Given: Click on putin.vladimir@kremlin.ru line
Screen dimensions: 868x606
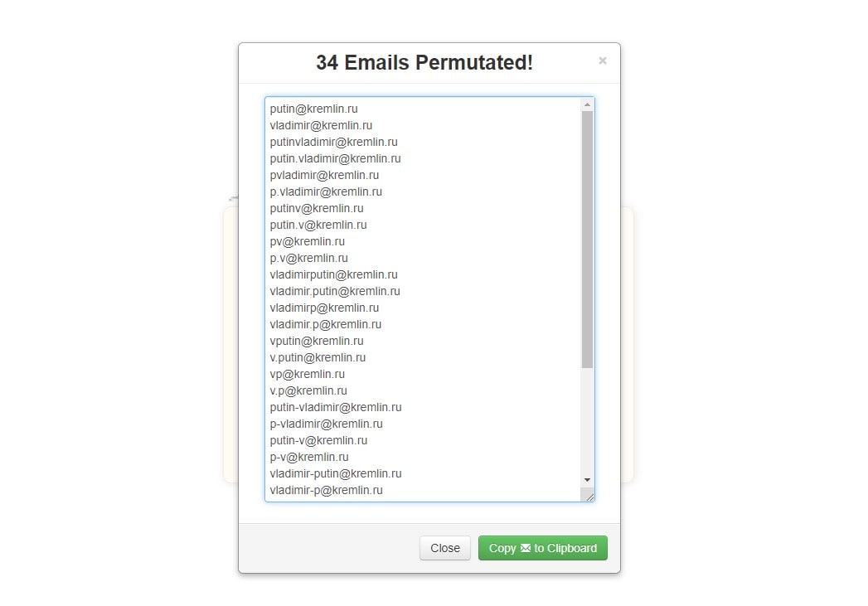Looking at the screenshot, I should (335, 158).
